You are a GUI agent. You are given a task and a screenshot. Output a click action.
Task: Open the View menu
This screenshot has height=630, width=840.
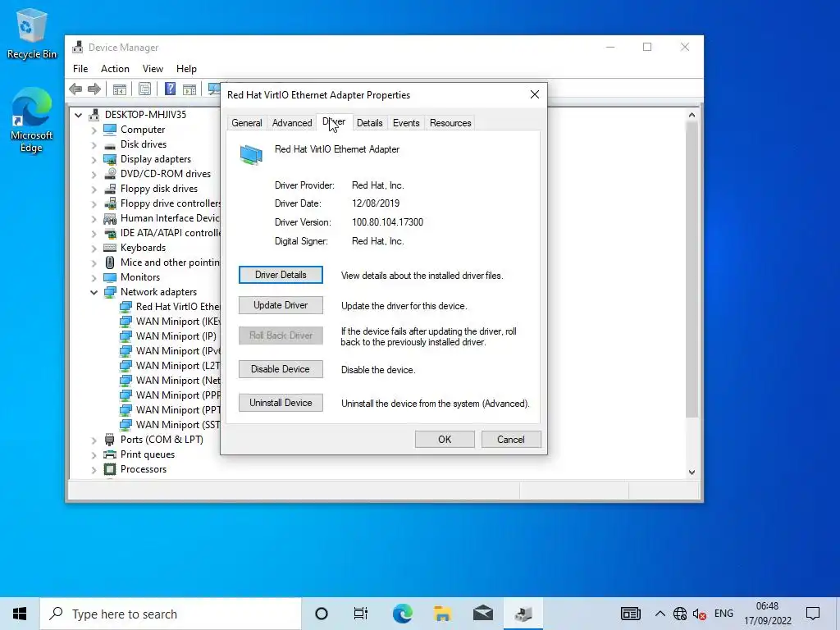(153, 69)
